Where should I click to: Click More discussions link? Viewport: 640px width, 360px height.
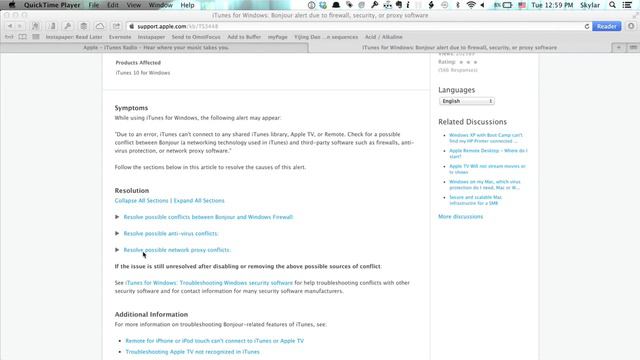click(x=460, y=217)
